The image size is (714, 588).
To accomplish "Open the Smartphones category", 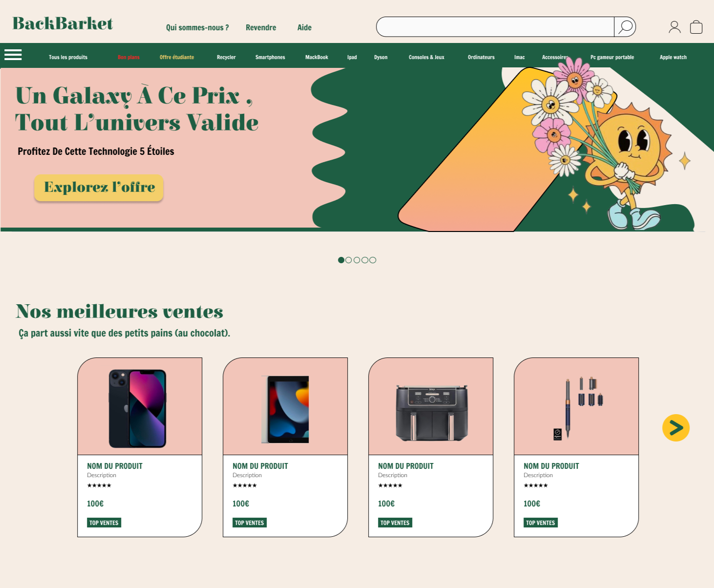I will point(270,57).
